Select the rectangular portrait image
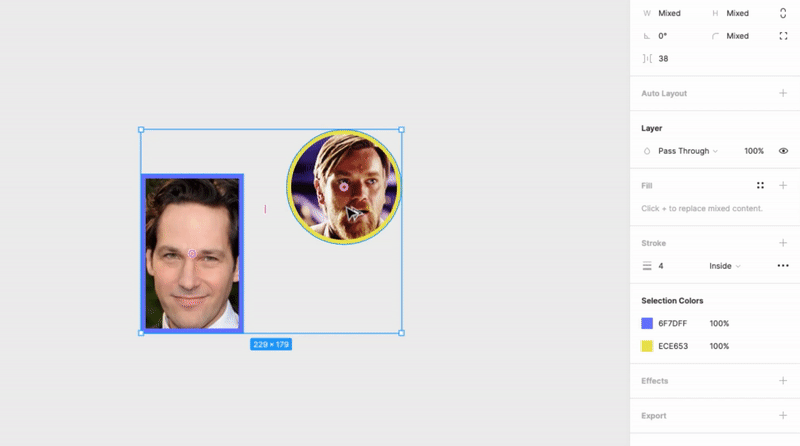This screenshot has height=446, width=800. [192, 253]
